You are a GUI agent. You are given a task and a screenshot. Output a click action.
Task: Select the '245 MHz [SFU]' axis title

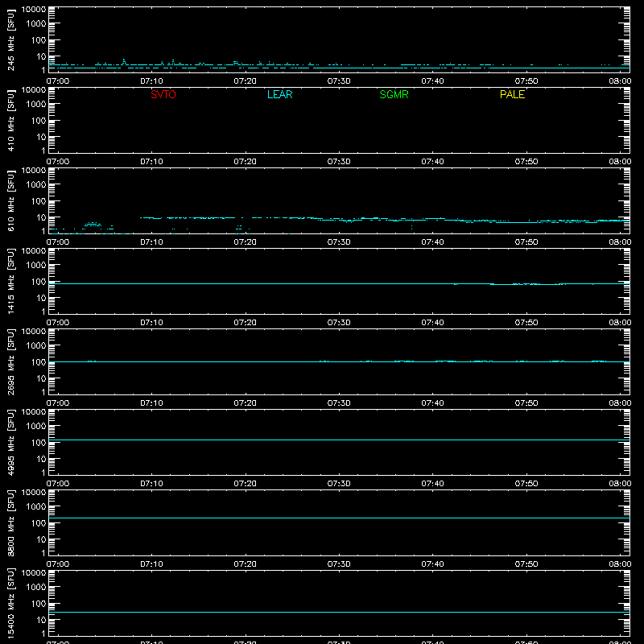10,39
